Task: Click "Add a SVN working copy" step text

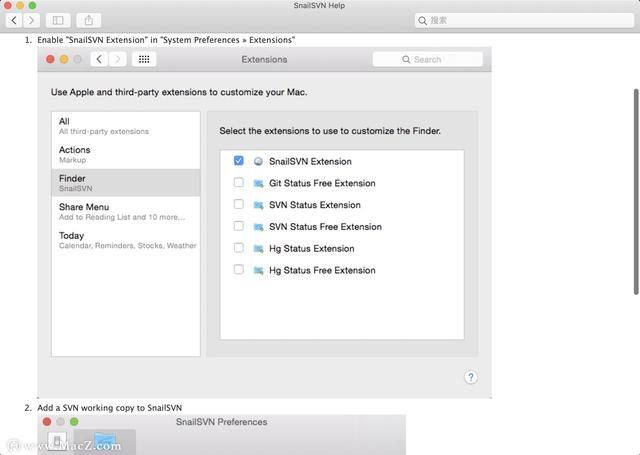Action: (109, 408)
